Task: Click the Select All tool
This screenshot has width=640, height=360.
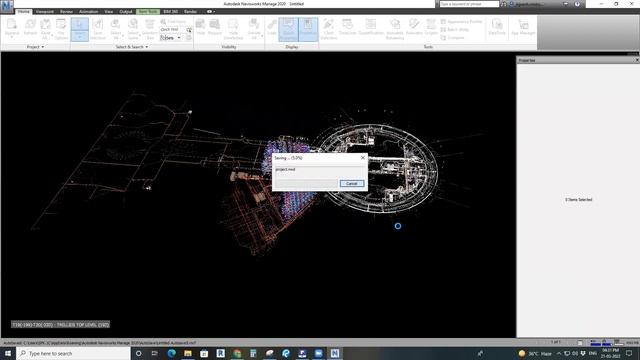Action: tap(116, 29)
